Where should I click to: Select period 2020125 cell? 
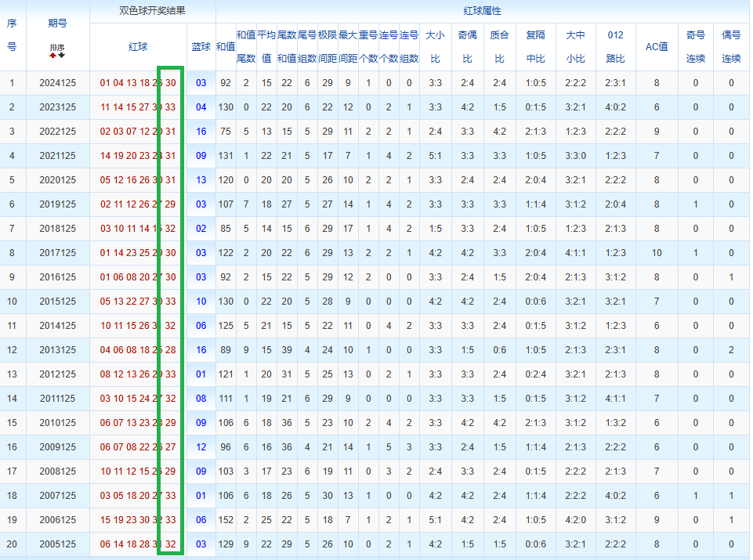coord(58,180)
